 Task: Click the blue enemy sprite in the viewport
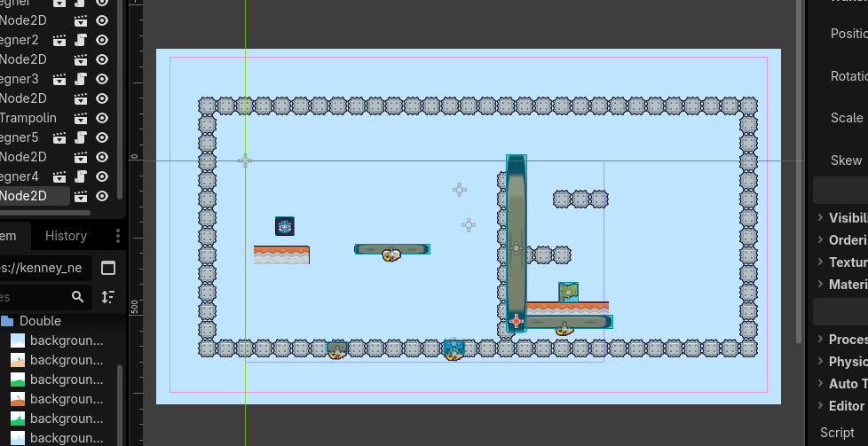[285, 226]
